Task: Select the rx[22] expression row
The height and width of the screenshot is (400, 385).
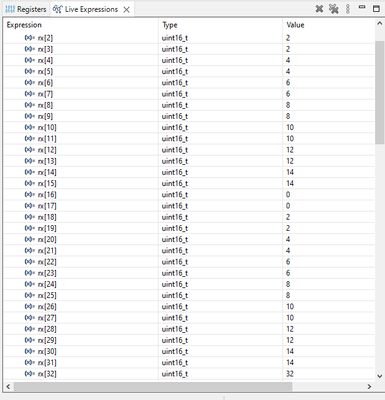Action: click(x=189, y=262)
